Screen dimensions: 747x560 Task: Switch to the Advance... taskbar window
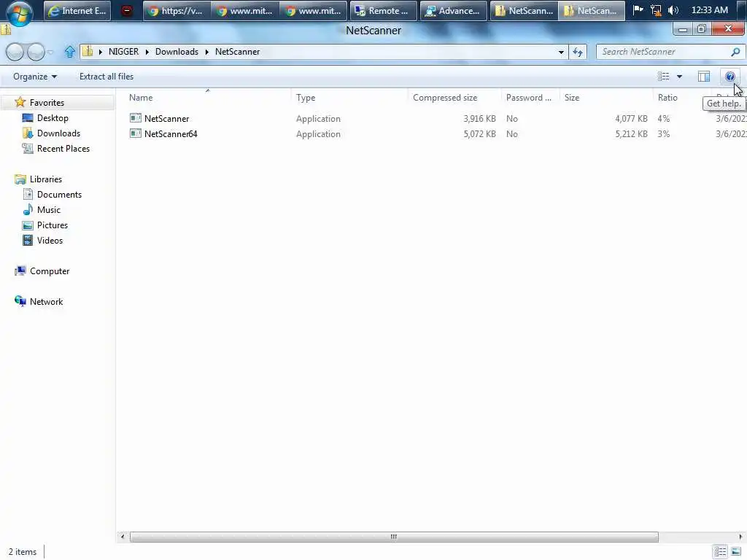(x=453, y=10)
